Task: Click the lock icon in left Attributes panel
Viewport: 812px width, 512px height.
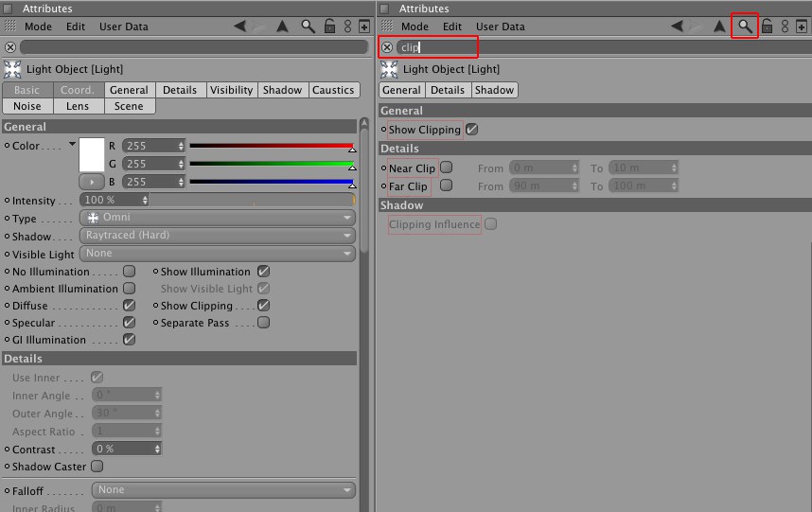Action: click(x=328, y=26)
